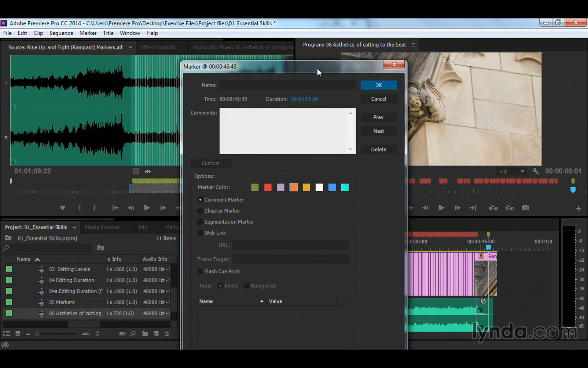Step back one frame in Source monitor
This screenshot has width=588, height=368.
pos(131,208)
